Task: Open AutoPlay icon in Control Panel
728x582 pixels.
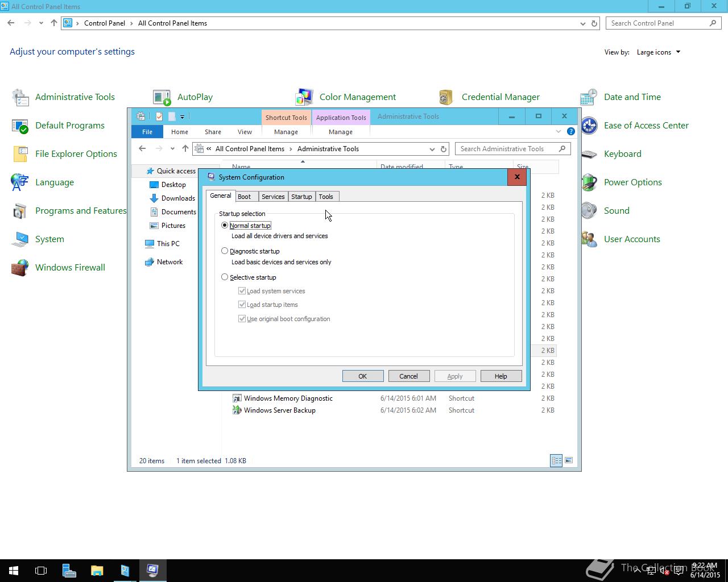Action: point(162,97)
